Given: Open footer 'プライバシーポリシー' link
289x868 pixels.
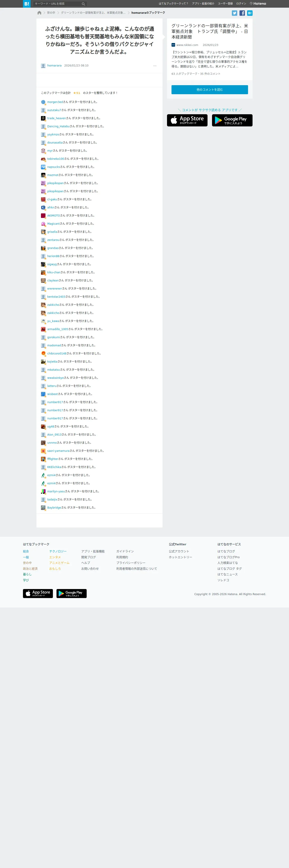Looking at the screenshot, I should [x=131, y=563].
